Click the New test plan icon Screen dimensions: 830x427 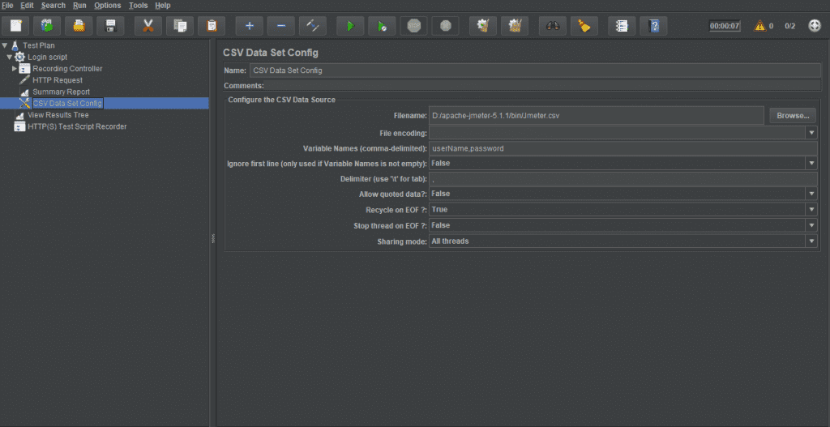coord(17,26)
